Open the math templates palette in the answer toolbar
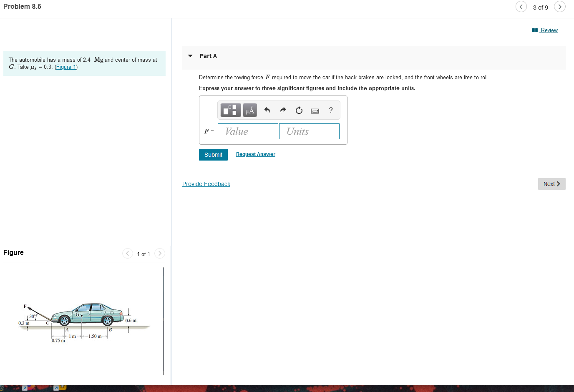Screen dimensions: 574x392 [x=230, y=110]
